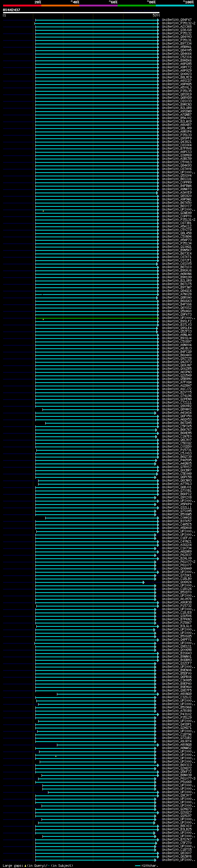Select UniRef100_B8LMC9 hit name

pos(177,78)
